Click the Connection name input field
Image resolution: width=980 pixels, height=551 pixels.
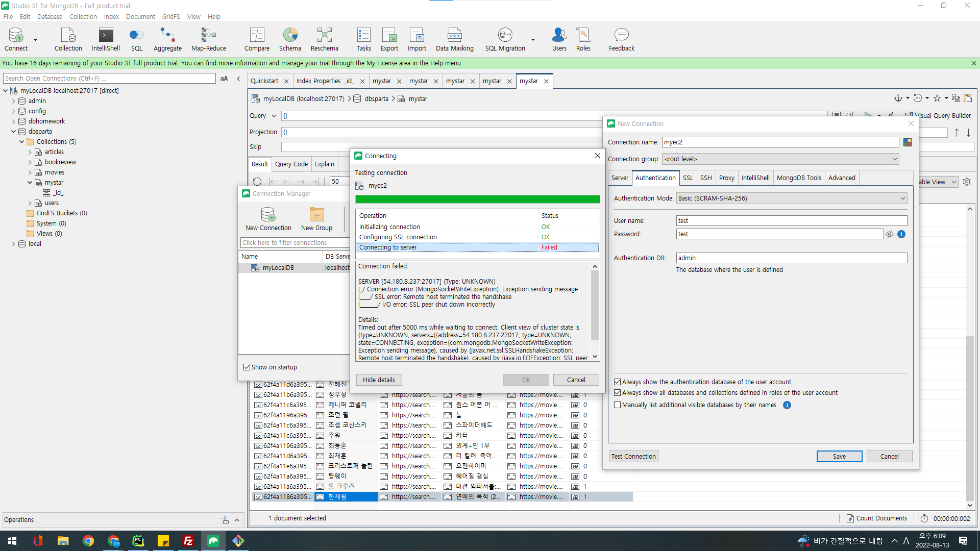pyautogui.click(x=780, y=142)
